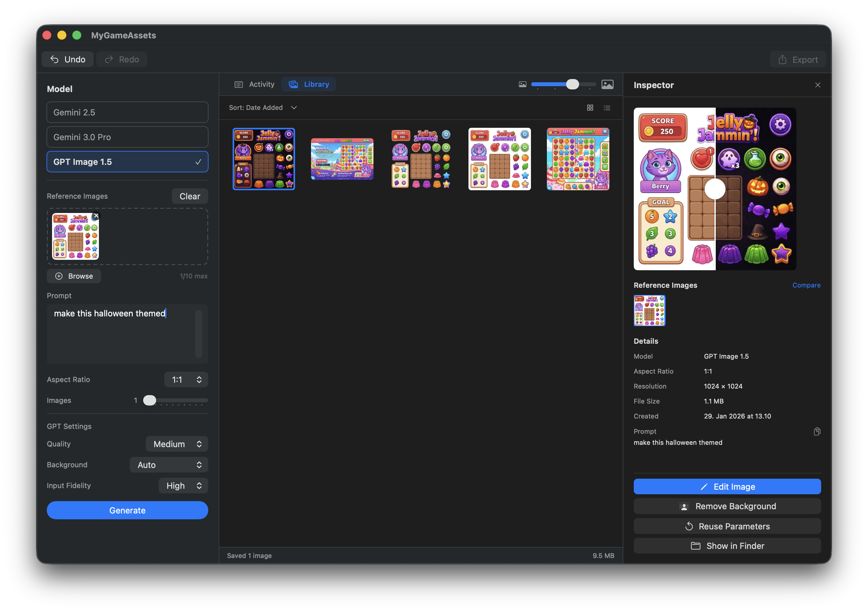Viewport: 868px width, 612px height.
Task: Select the Gemini 3.0 Pro model
Action: (128, 137)
